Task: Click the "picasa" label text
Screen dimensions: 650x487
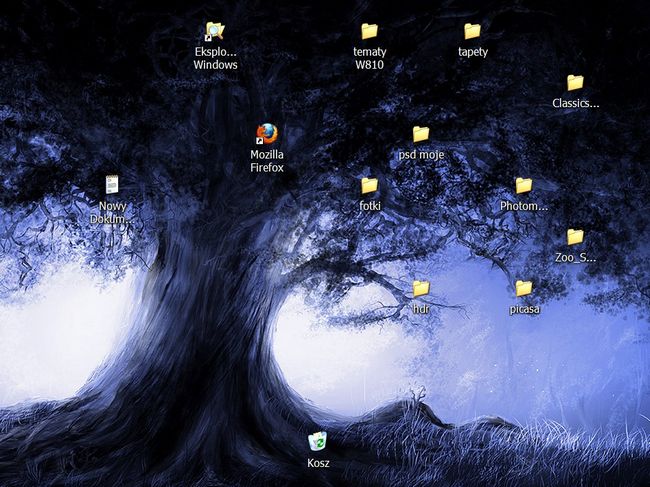Action: [524, 309]
